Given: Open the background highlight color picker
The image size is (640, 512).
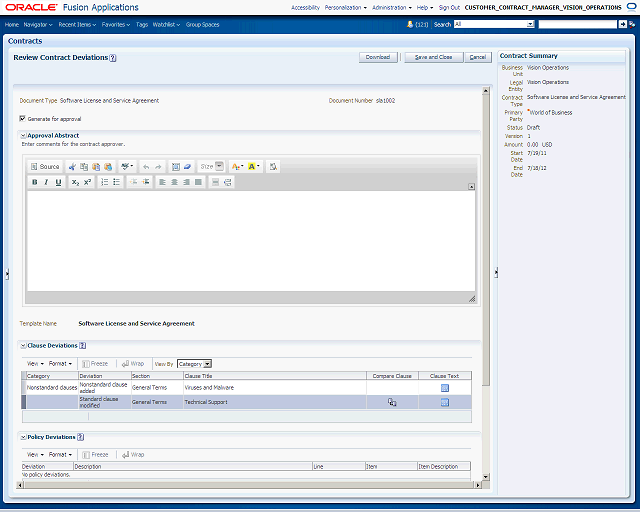Looking at the screenshot, I should 253,167.
